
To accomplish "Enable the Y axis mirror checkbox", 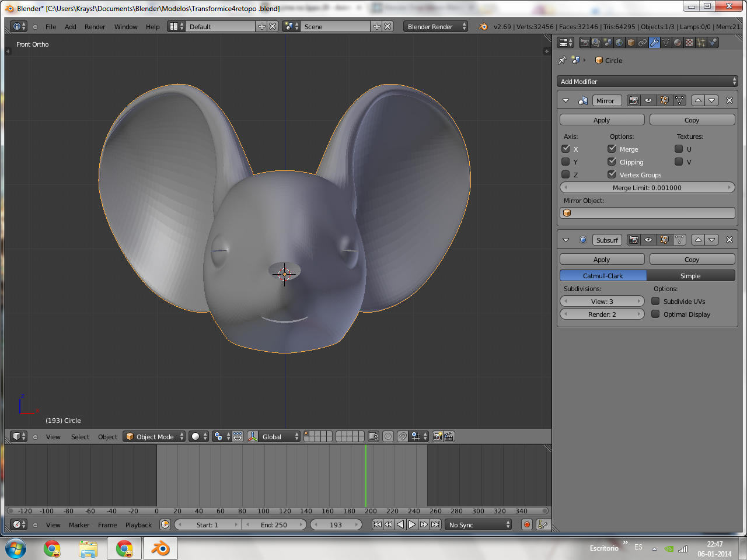I will [566, 162].
